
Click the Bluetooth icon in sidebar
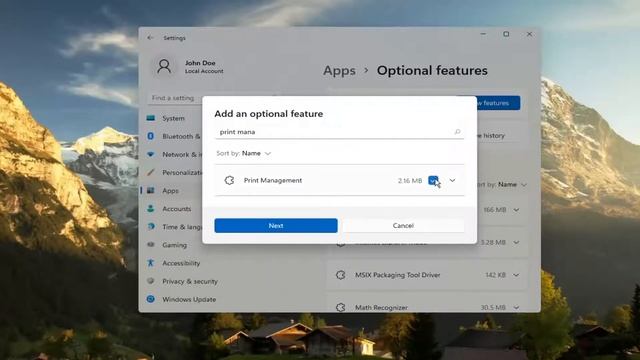pyautogui.click(x=151, y=136)
